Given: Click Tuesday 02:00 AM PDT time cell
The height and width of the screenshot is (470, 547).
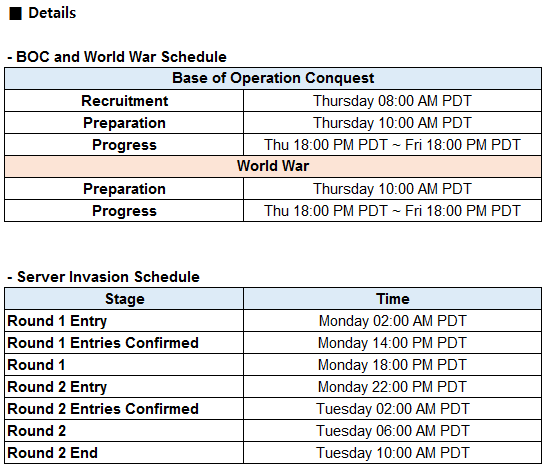Looking at the screenshot, I should [x=392, y=409].
